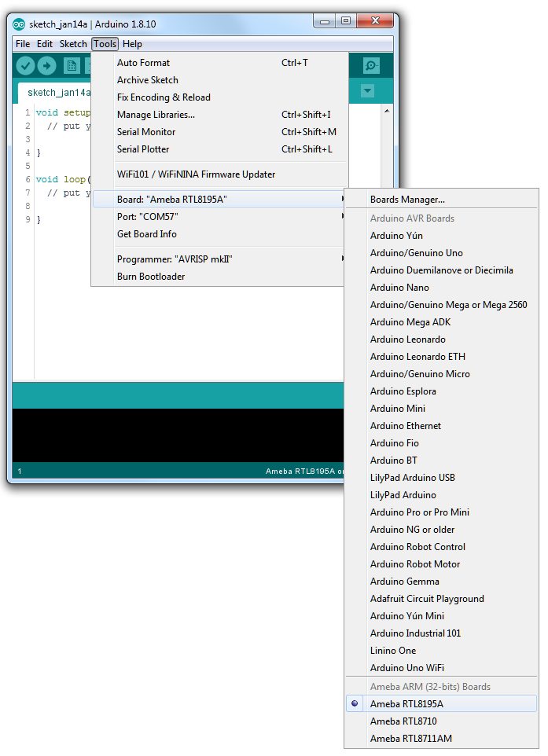Select Arduino Leonardo ETH
The image size is (548, 756).
[441, 357]
